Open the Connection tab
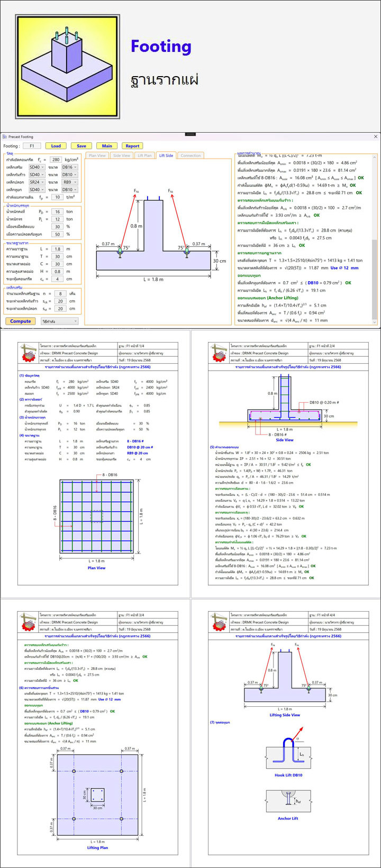Screen dimensions: 381x868 (190, 155)
